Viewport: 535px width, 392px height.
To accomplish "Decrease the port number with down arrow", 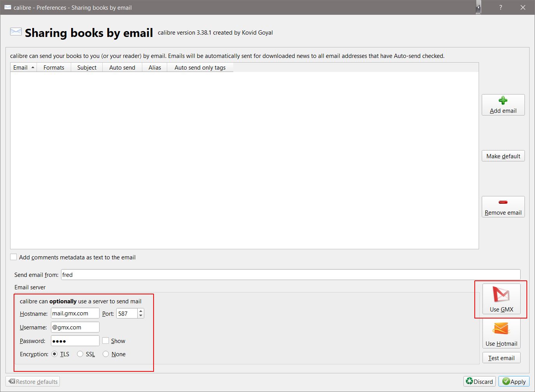I will (141, 316).
